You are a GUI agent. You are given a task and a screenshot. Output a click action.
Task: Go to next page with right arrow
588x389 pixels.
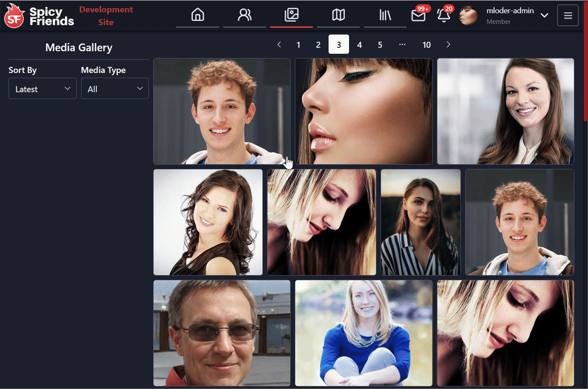tap(448, 44)
